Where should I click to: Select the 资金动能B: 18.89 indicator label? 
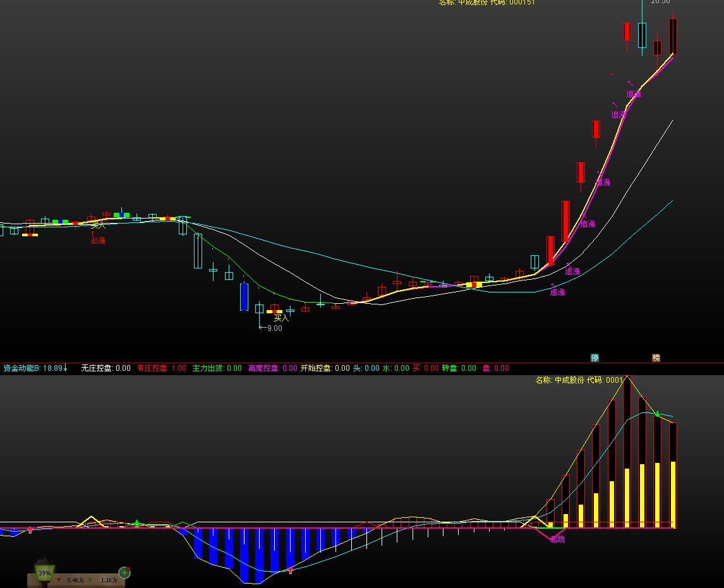(33, 368)
